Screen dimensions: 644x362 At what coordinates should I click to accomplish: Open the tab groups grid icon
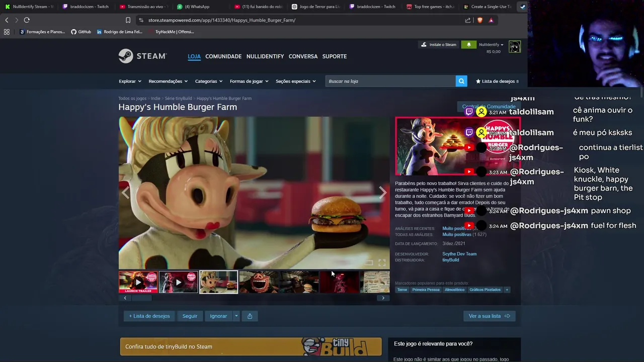coord(7,32)
